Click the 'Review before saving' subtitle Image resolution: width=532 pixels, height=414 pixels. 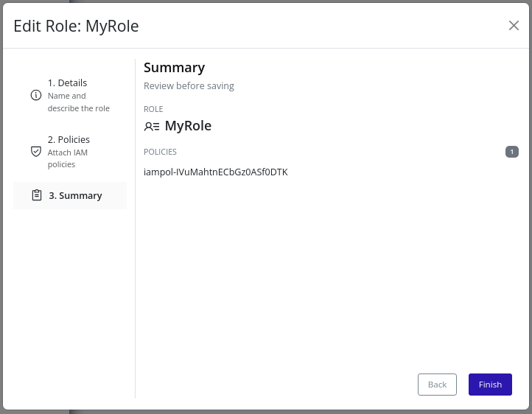(x=189, y=86)
